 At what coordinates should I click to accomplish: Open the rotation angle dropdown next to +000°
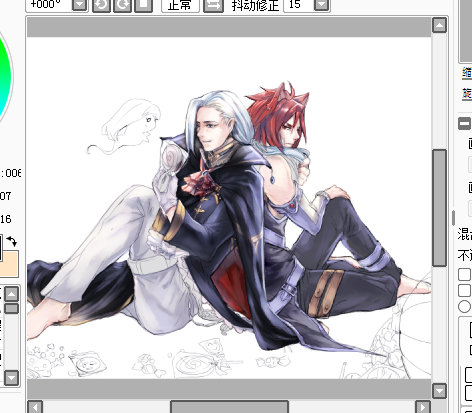coord(80,5)
